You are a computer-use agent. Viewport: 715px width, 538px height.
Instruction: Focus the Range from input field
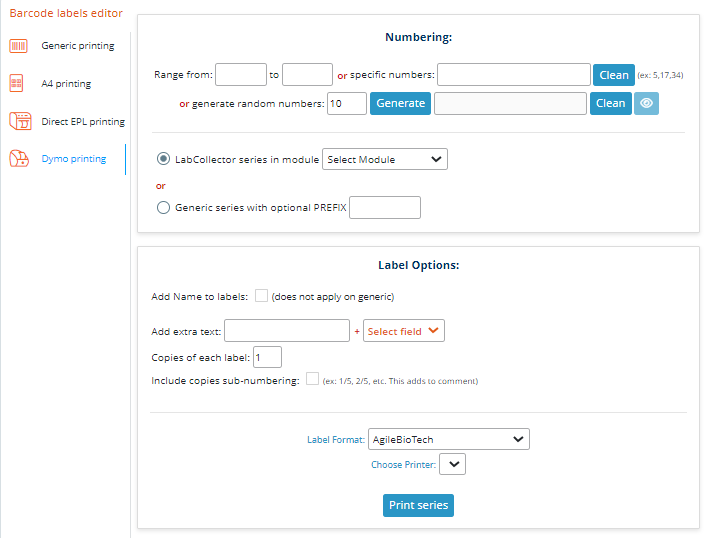point(241,75)
